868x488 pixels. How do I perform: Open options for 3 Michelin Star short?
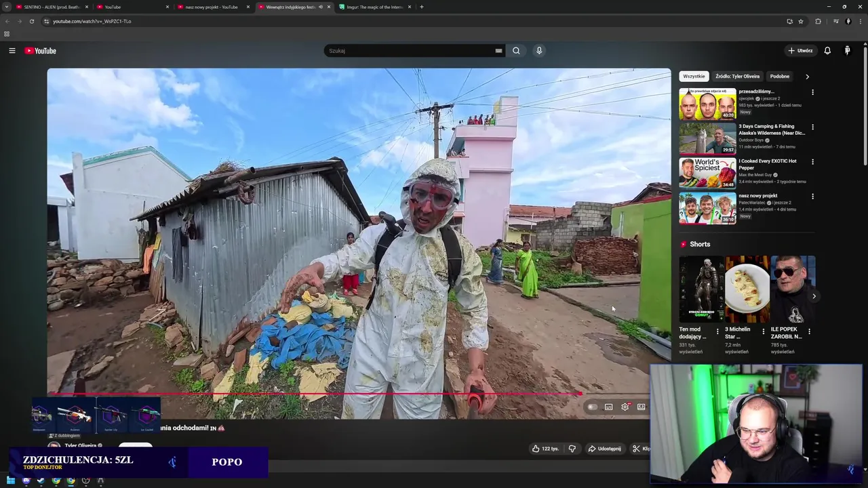(764, 332)
